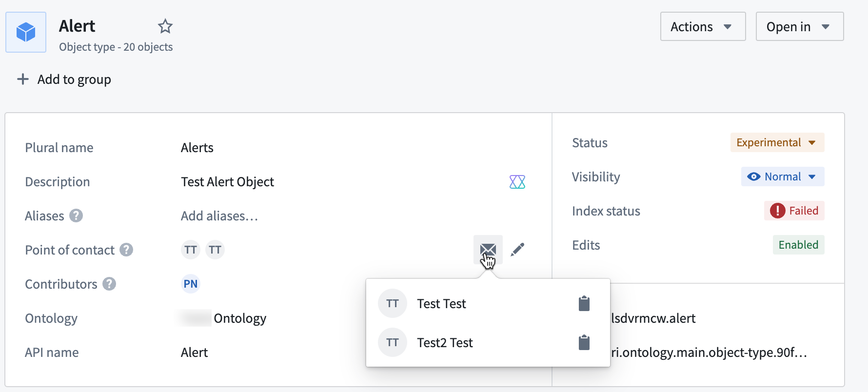Image resolution: width=868 pixels, height=392 pixels.
Task: Click the plus icon beside Add to group
Action: [x=22, y=79]
